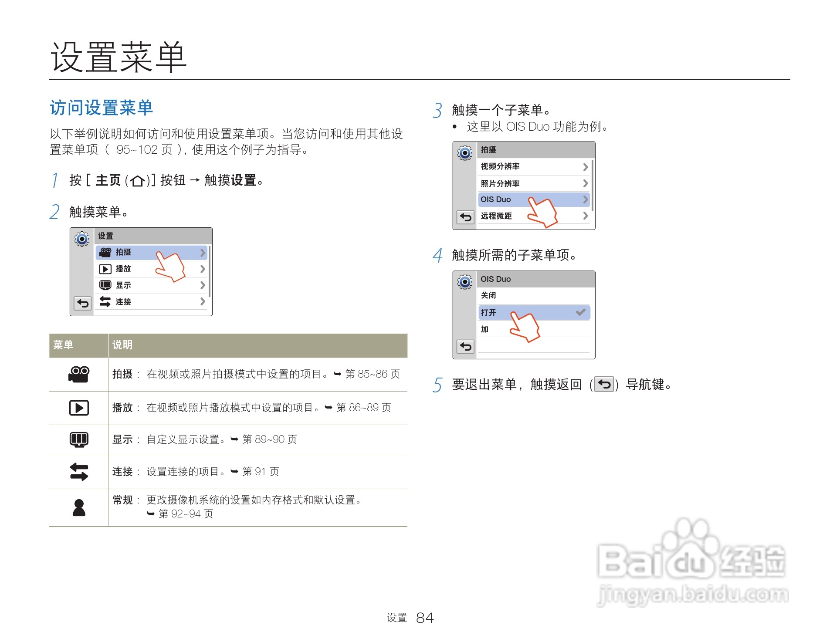This screenshot has height=642, width=840.
Task: Click the gear icon on the OIS Duo screen
Action: (x=465, y=281)
